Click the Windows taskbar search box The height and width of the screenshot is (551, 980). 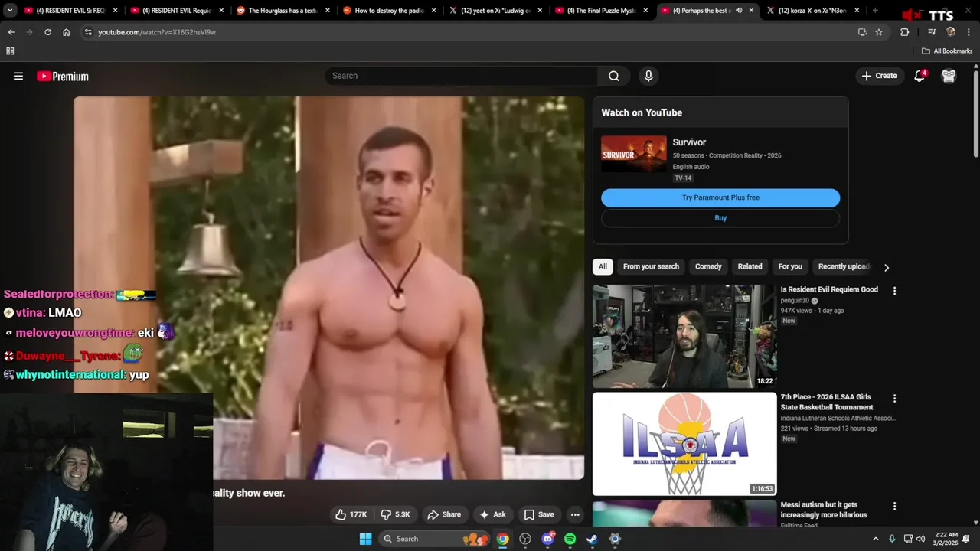click(435, 539)
